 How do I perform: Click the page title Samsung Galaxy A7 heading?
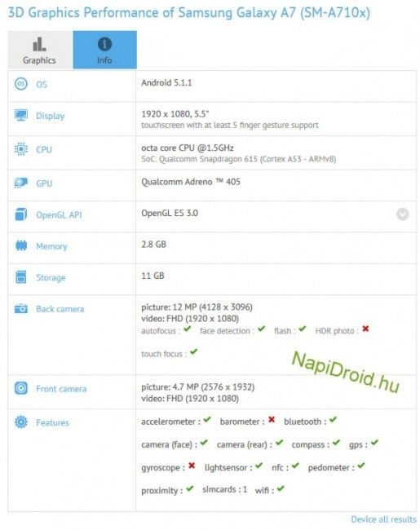pyautogui.click(x=189, y=12)
